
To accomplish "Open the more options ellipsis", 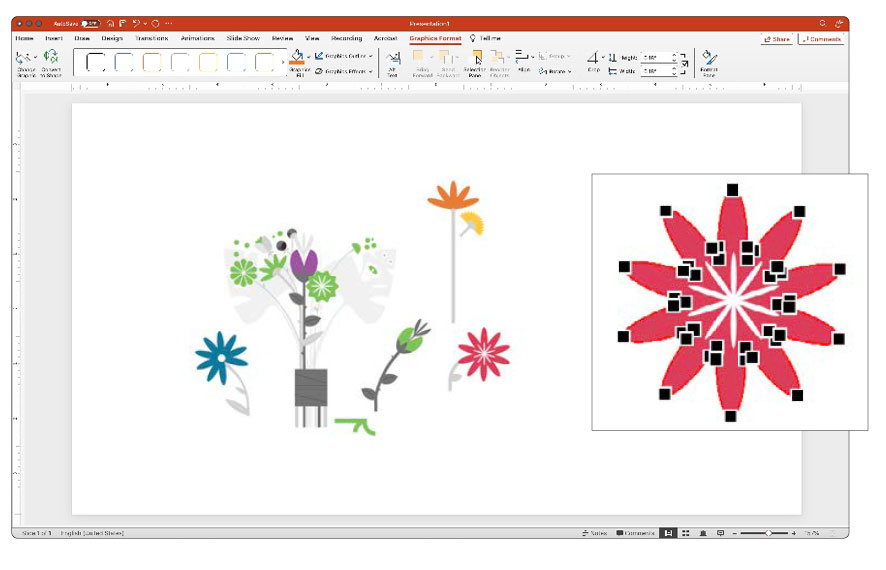I will pyautogui.click(x=168, y=24).
